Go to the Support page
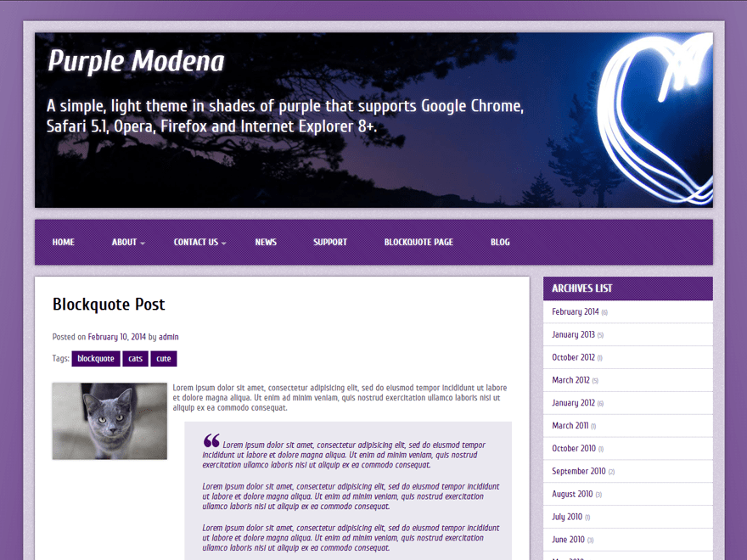This screenshot has height=560, width=747. point(330,242)
